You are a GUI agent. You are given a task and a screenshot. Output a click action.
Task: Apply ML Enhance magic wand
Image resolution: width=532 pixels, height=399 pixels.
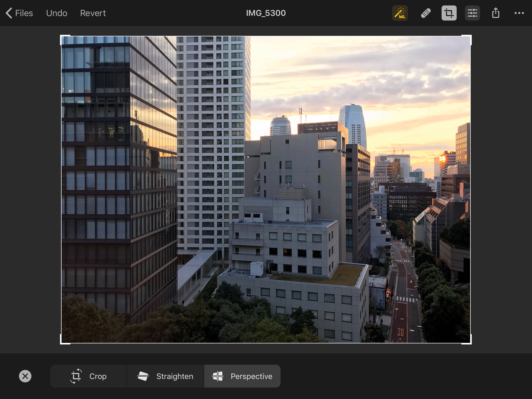point(400,13)
